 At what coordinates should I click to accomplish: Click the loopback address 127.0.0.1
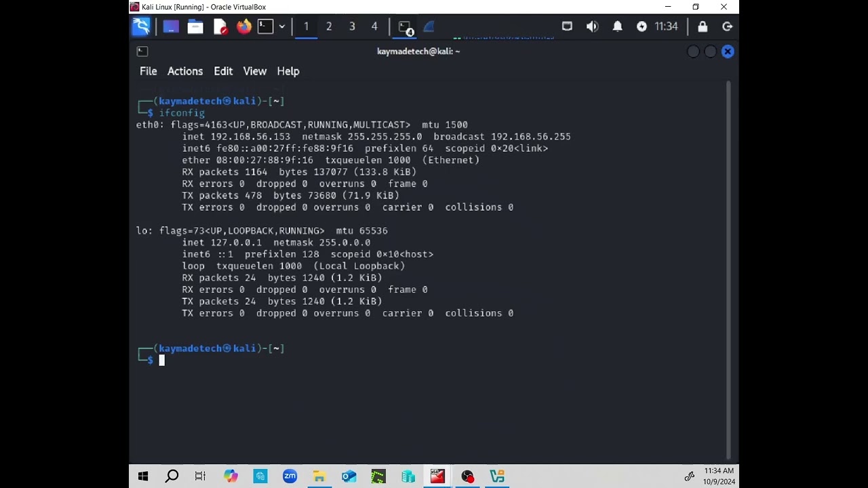coord(236,243)
